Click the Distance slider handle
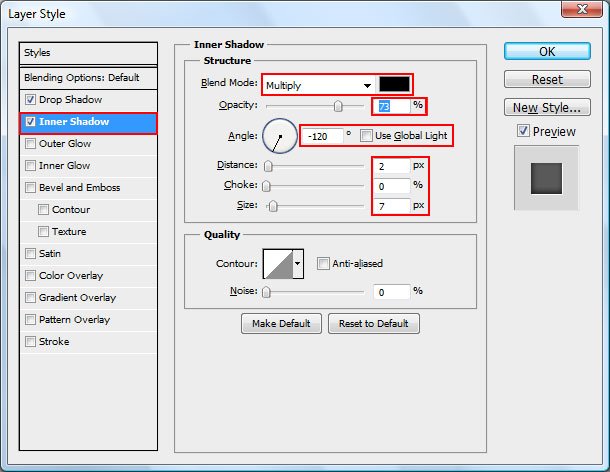 point(268,166)
